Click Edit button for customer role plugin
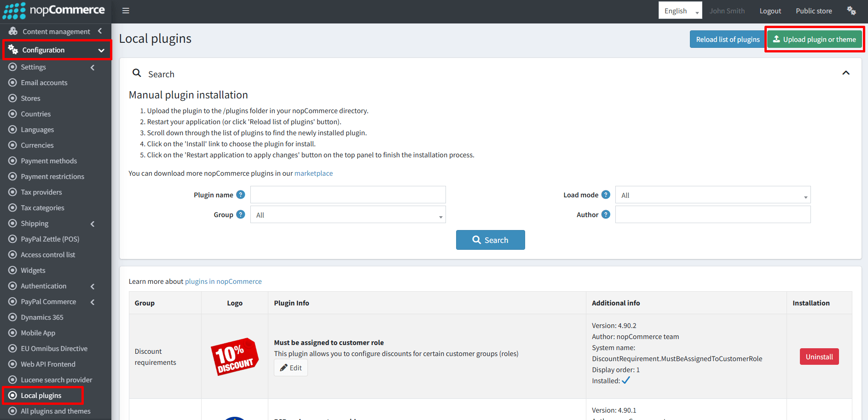The image size is (868, 420). click(x=291, y=368)
